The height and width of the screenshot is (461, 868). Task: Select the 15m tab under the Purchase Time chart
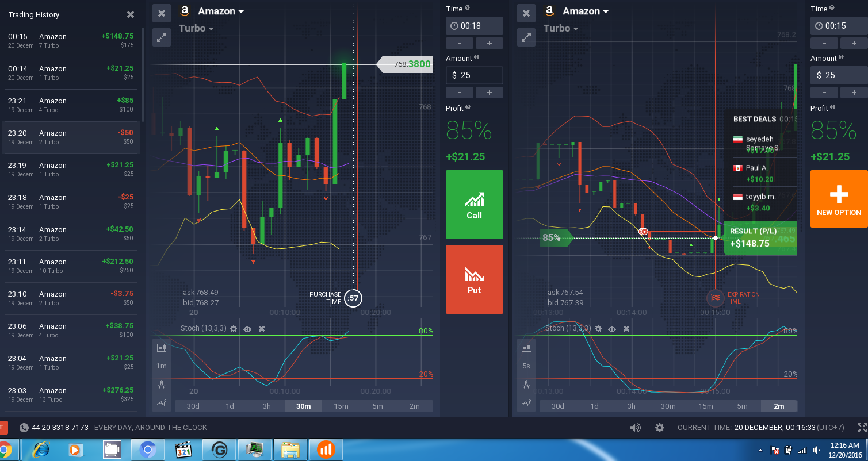[341, 406]
